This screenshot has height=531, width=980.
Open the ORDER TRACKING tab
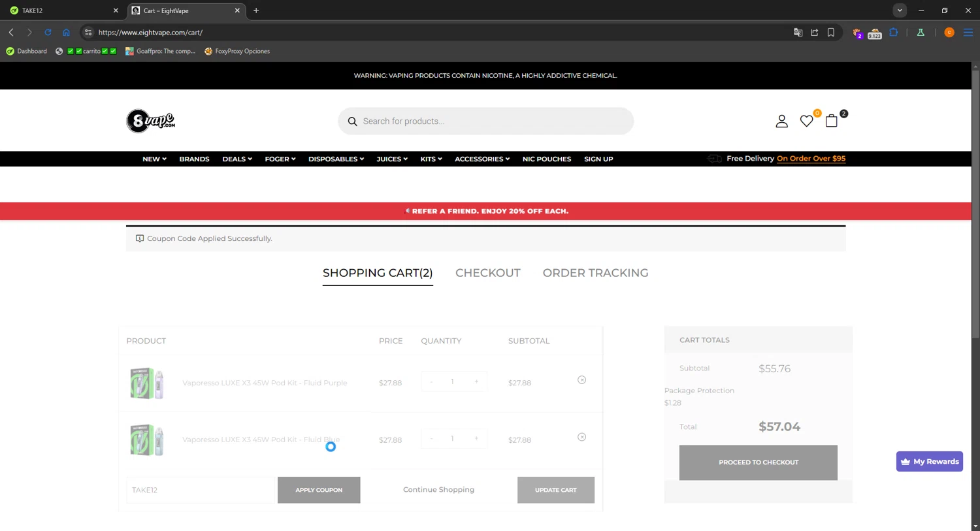(x=595, y=273)
